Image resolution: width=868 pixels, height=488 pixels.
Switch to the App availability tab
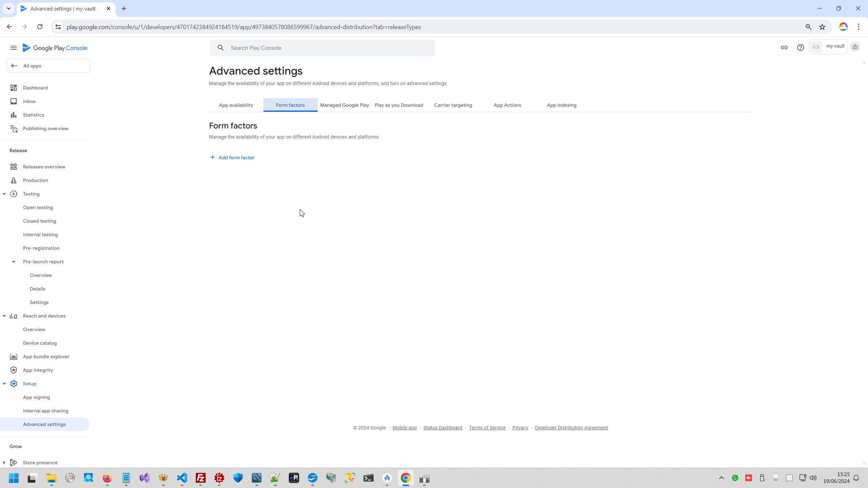(x=236, y=105)
